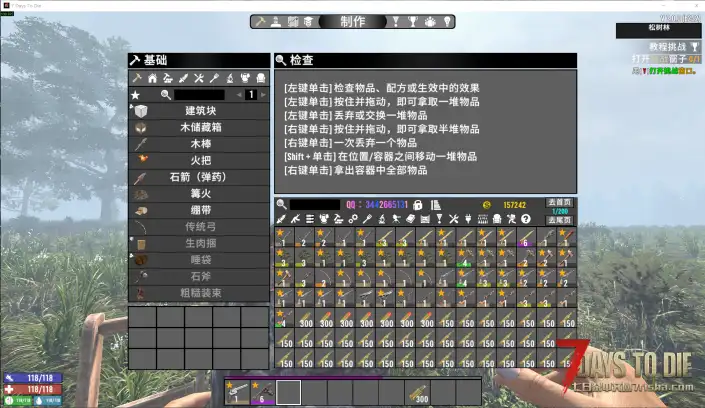The image size is (705, 408).
Task: Select the purple toolbelt item numbered 6
Action: (x=263, y=393)
